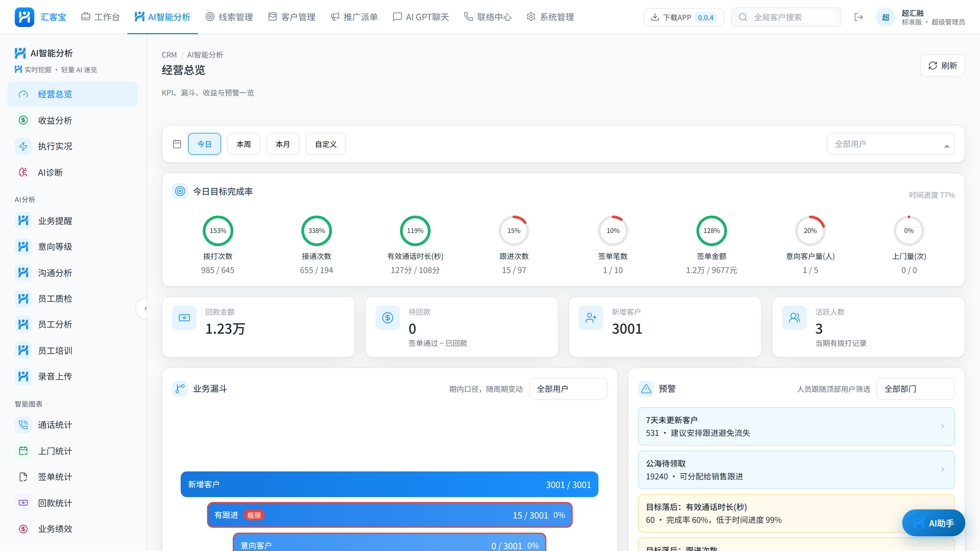Screen dimensions: 980x551
Task: Select the 今日 period filter
Action: pyautogui.click(x=204, y=144)
